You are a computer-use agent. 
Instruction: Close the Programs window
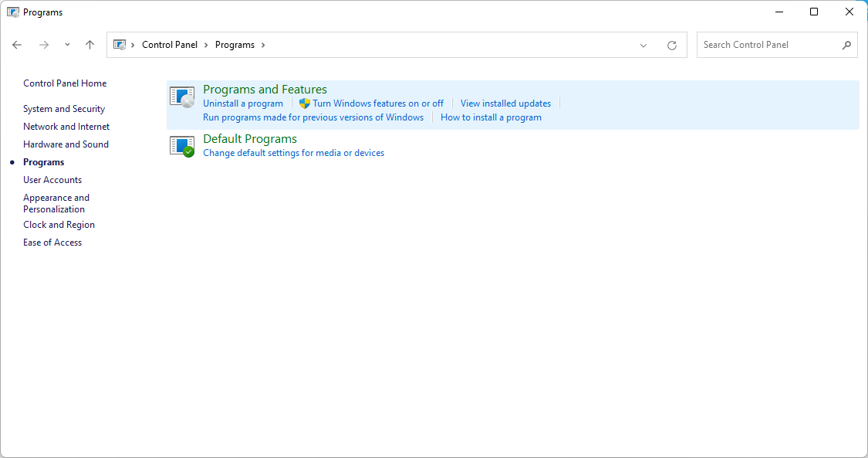point(849,12)
